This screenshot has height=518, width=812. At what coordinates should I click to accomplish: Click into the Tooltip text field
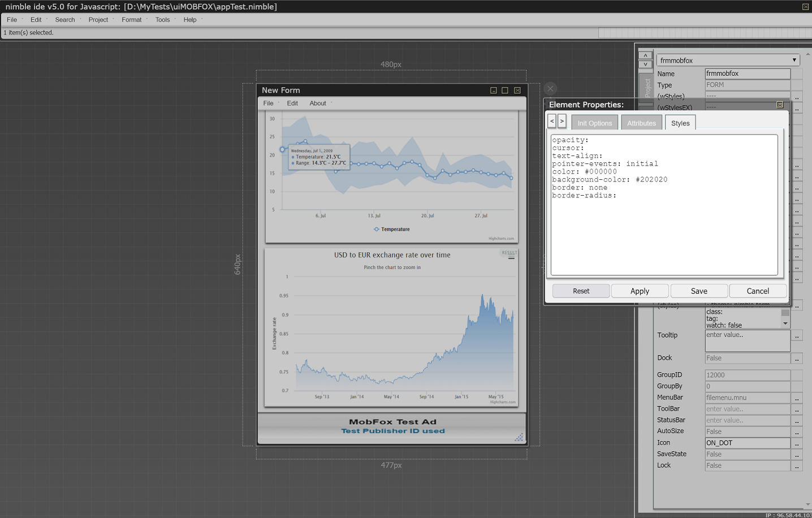[x=748, y=340]
